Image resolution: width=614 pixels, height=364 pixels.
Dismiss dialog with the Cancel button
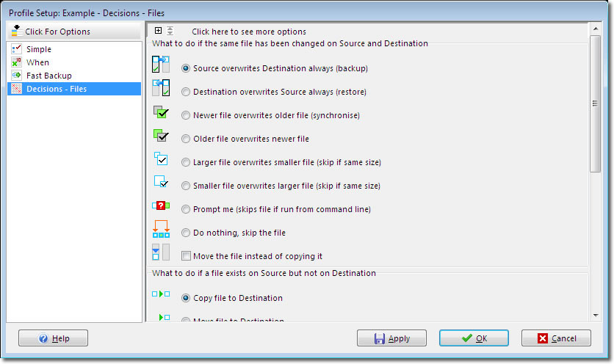click(x=556, y=338)
